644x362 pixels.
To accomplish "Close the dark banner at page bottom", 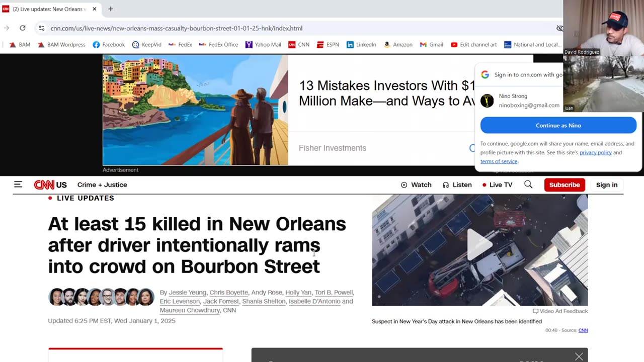I will tap(579, 356).
